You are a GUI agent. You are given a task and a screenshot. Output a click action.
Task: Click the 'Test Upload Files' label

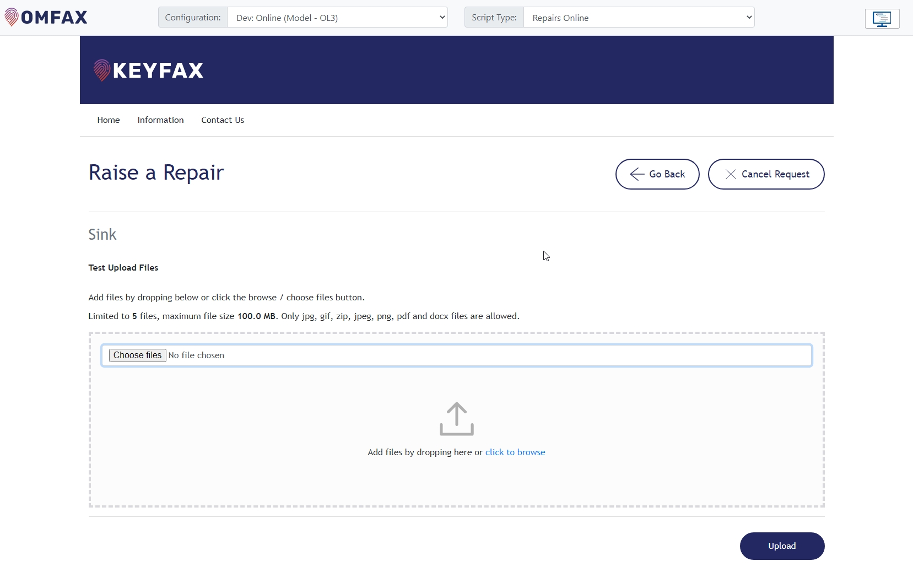pyautogui.click(x=123, y=268)
